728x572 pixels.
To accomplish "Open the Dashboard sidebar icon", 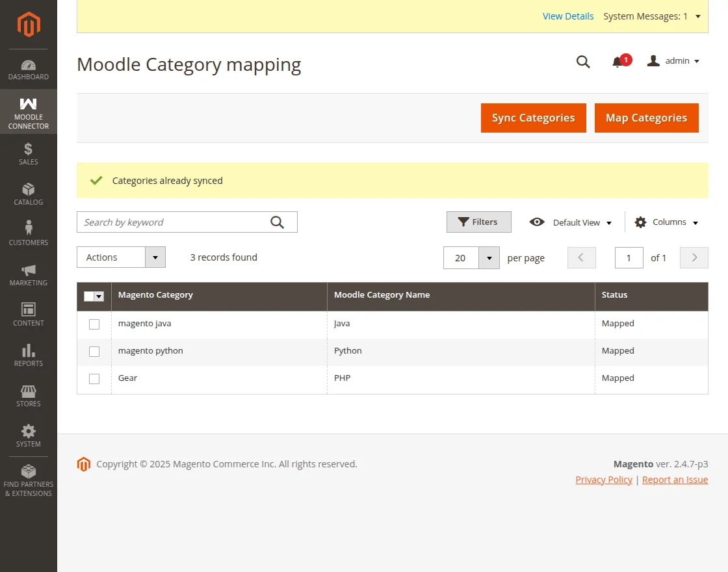I will tap(29, 70).
